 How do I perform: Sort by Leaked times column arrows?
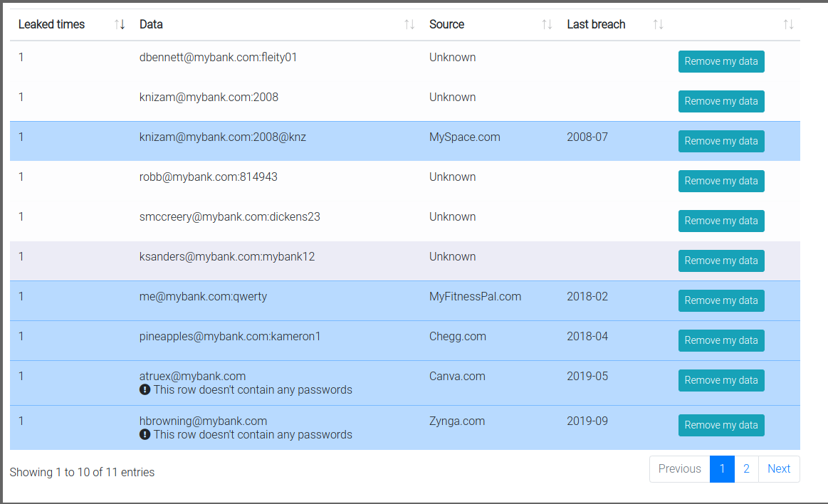[120, 24]
